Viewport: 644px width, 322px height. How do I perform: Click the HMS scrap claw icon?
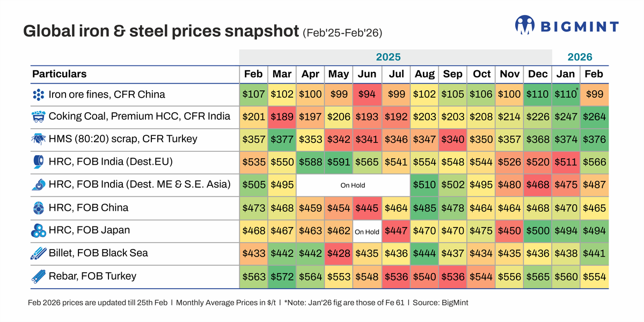click(x=38, y=140)
